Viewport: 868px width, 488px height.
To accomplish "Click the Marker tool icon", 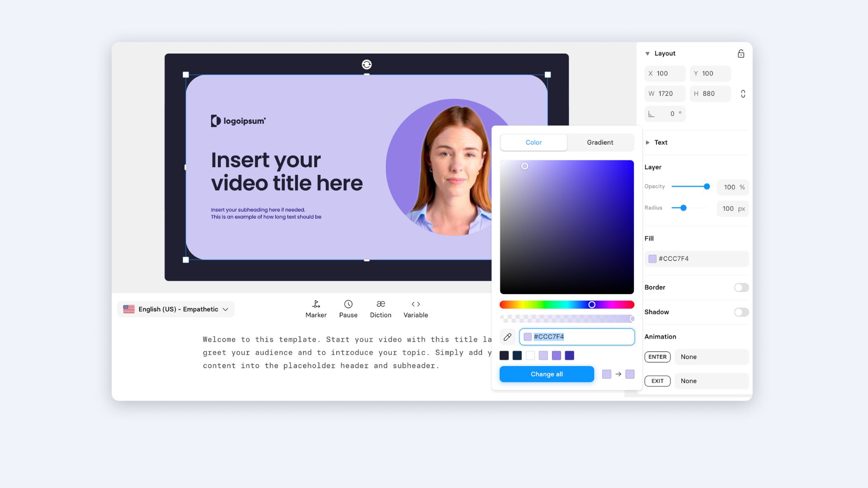I will 316,304.
